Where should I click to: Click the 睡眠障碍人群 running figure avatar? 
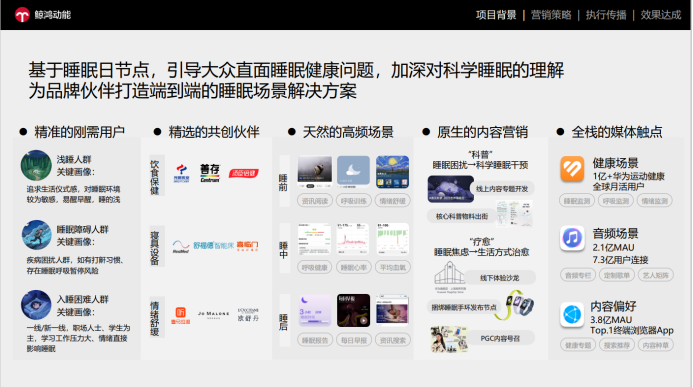pyautogui.click(x=37, y=235)
